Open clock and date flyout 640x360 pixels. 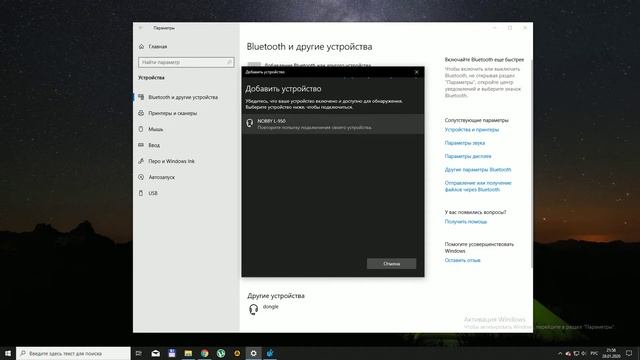[x=611, y=353]
